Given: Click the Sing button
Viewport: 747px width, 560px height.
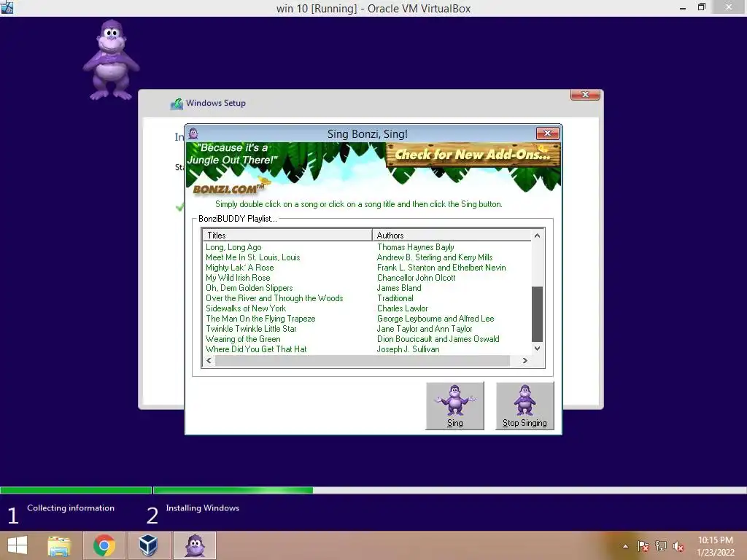Looking at the screenshot, I should pos(455,405).
